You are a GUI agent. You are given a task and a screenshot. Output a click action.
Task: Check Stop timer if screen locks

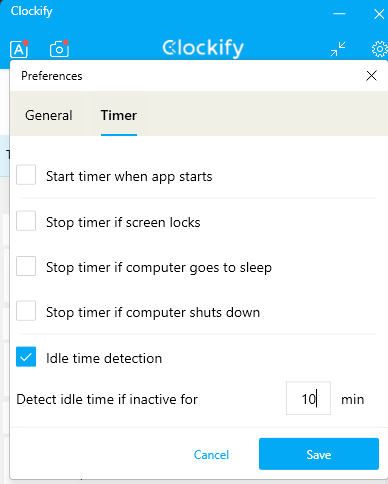pos(26,220)
